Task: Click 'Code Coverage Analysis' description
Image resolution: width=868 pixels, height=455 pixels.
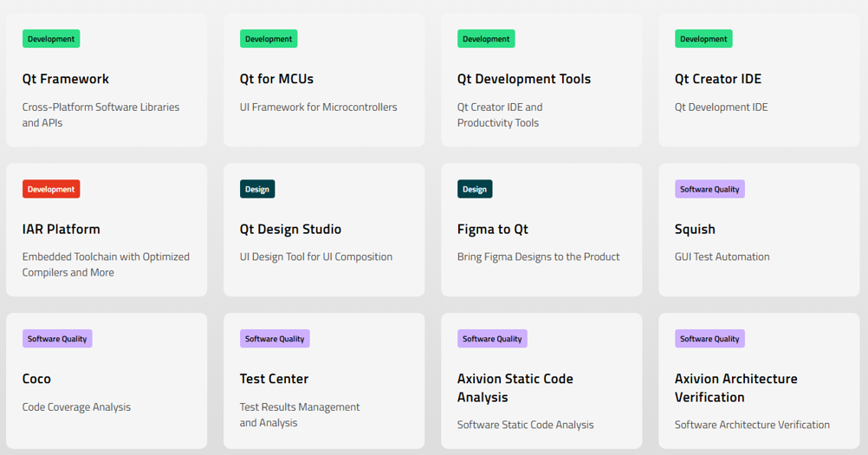Action: [x=76, y=406]
